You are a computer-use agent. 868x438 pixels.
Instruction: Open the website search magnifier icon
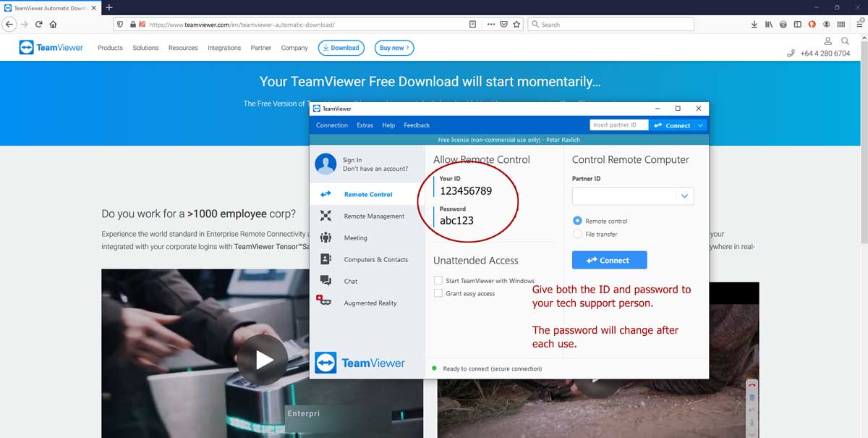(846, 41)
